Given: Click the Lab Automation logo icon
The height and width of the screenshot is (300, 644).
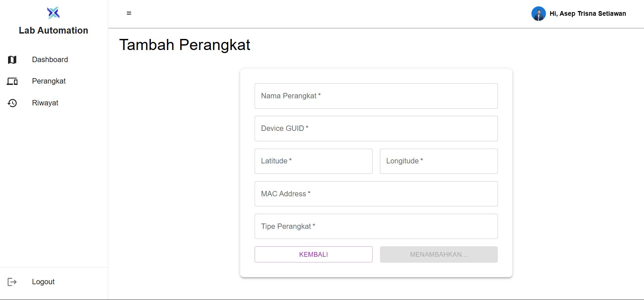Looking at the screenshot, I should click(53, 13).
